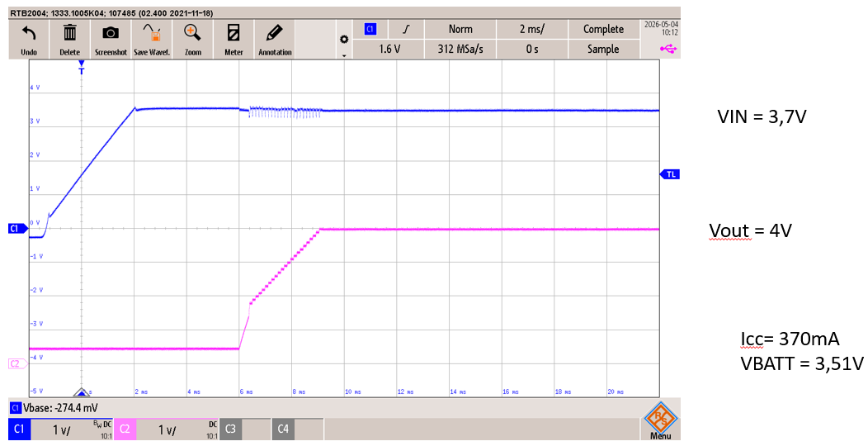
Task: Select the Annotation pencil tool
Action: pos(275,39)
